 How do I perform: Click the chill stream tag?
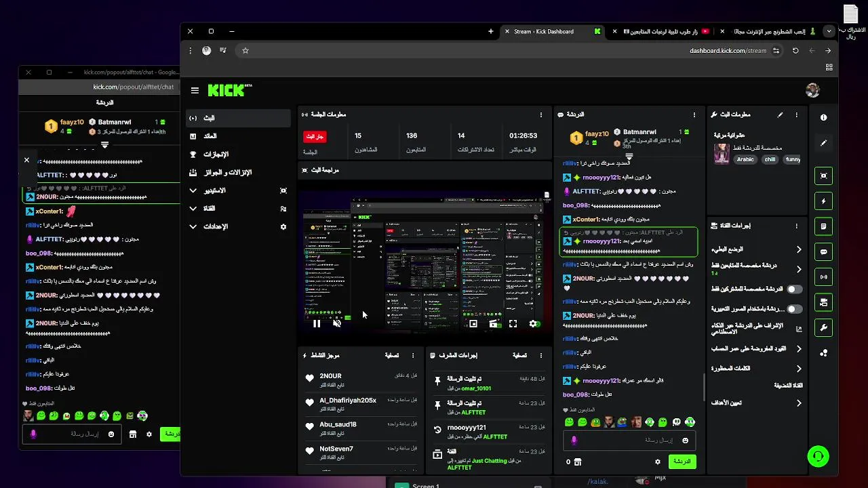coord(770,159)
